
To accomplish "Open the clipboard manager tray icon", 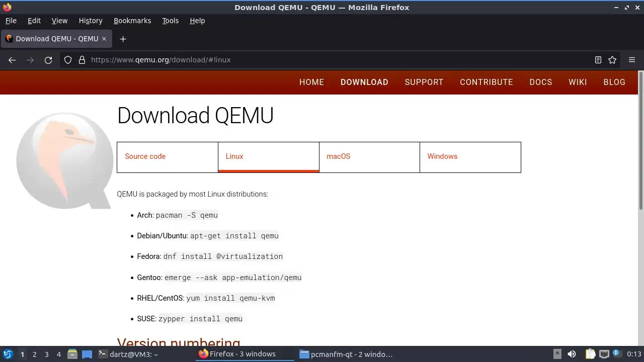I will [x=590, y=354].
